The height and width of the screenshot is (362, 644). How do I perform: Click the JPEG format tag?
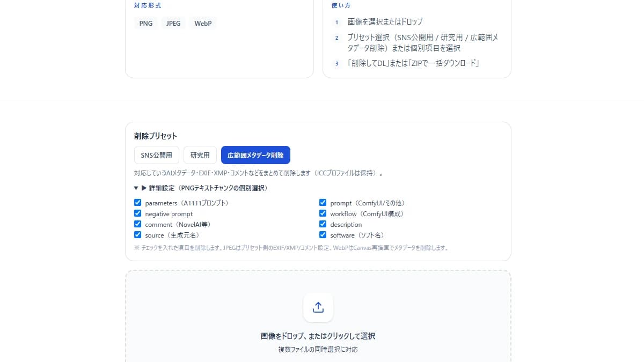pos(173,24)
